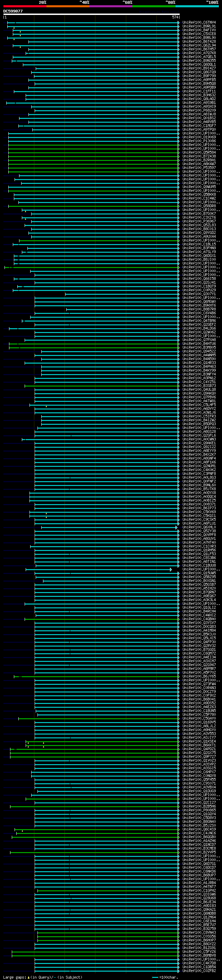Click hit label UniRef100_Q2GFL6
The height and width of the screenshot is (980, 222).
(x=199, y=436)
